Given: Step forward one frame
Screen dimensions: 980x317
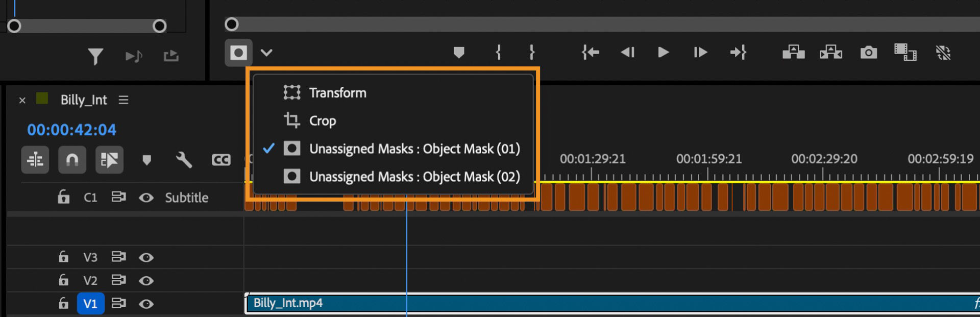Looking at the screenshot, I should point(700,53).
